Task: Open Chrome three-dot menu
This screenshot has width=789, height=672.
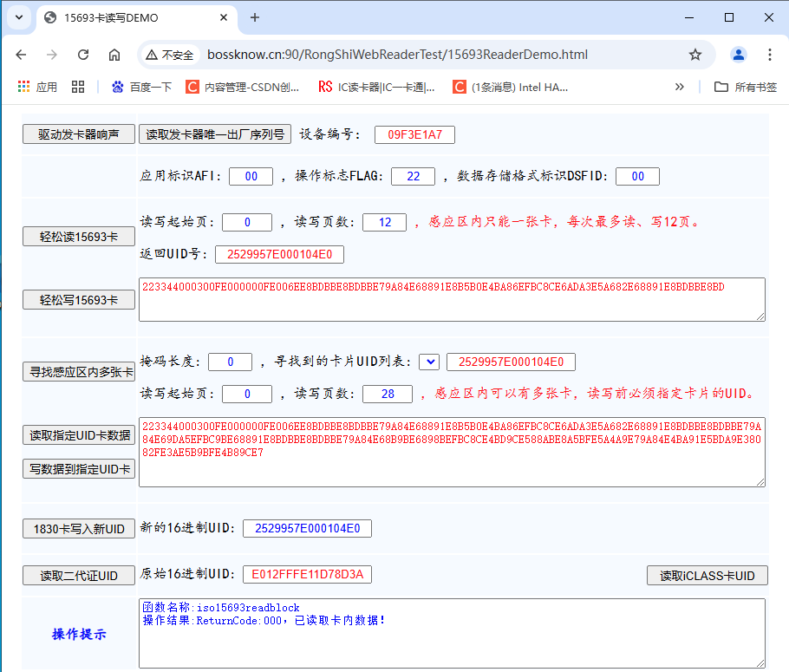Action: (770, 55)
